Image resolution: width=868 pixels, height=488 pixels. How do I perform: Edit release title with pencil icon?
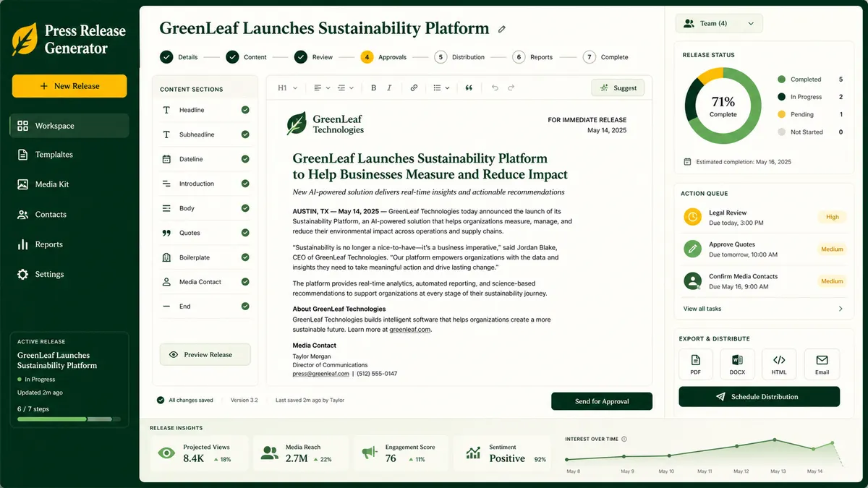502,30
